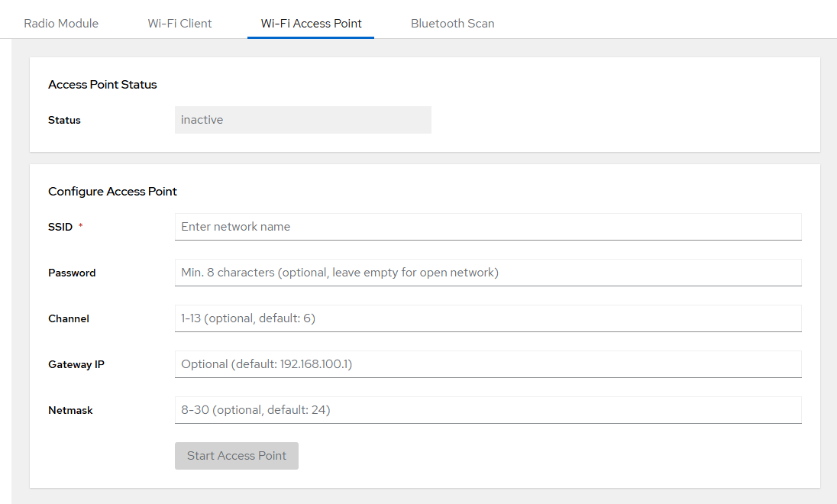The image size is (837, 504).
Task: Select the Channel input field
Action: pyautogui.click(x=487, y=318)
